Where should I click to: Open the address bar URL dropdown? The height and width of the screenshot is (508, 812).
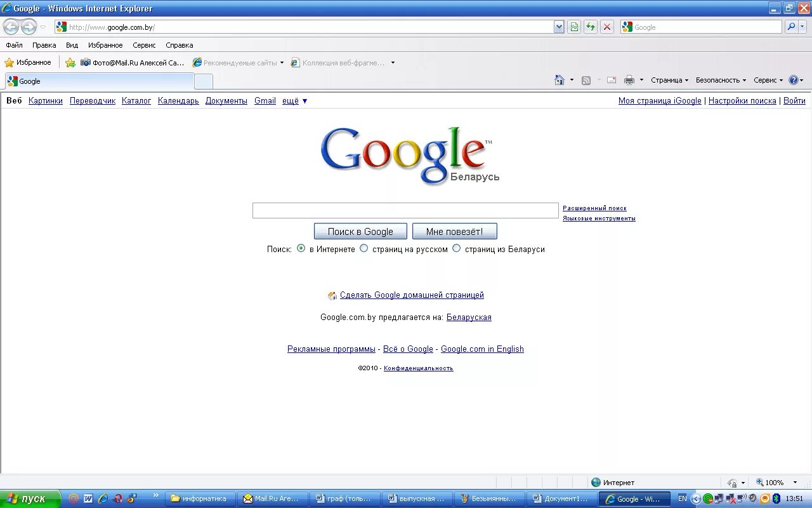click(x=559, y=27)
